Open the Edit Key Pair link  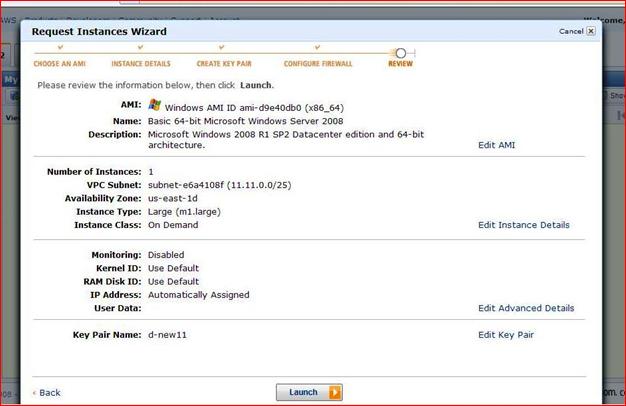[x=506, y=335]
